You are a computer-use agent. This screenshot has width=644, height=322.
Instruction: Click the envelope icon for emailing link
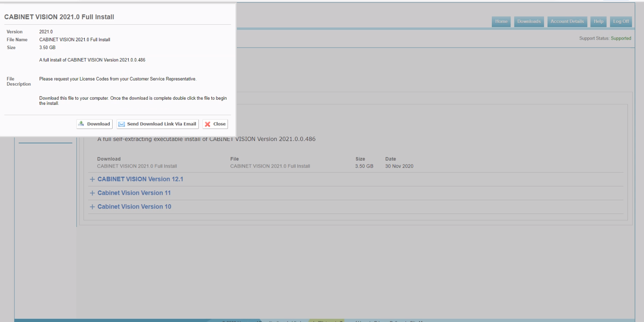click(122, 124)
